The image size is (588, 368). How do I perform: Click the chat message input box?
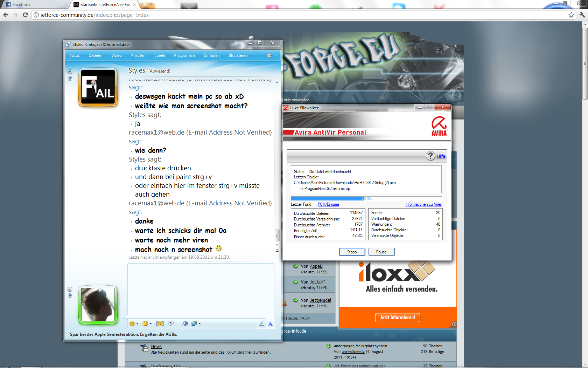coord(201,290)
